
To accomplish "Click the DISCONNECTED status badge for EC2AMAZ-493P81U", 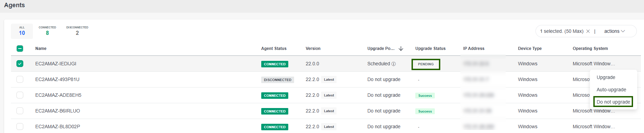I will click(278, 80).
